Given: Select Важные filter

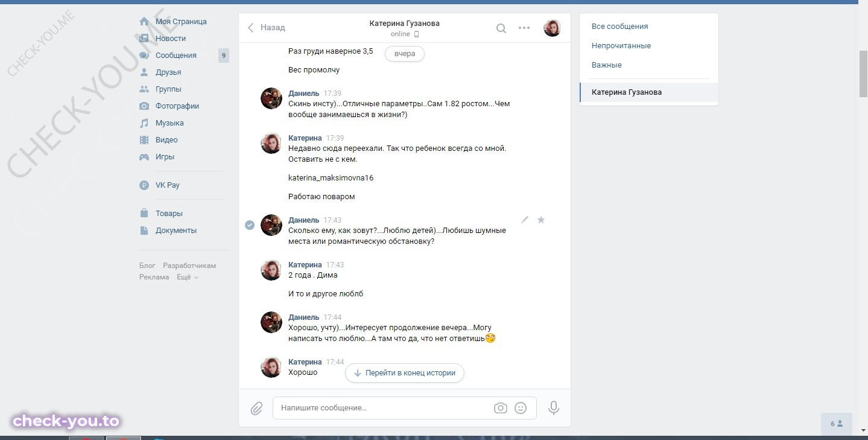Looking at the screenshot, I should [x=607, y=65].
